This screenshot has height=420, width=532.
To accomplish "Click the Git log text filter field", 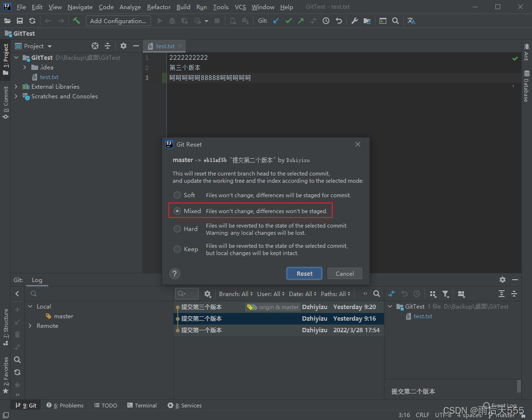I will 187,294.
